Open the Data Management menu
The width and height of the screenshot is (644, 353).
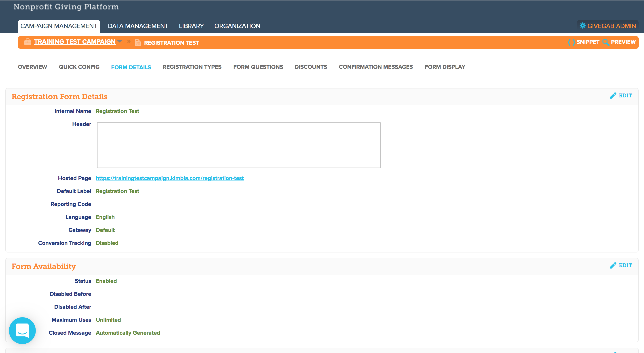[x=138, y=26]
